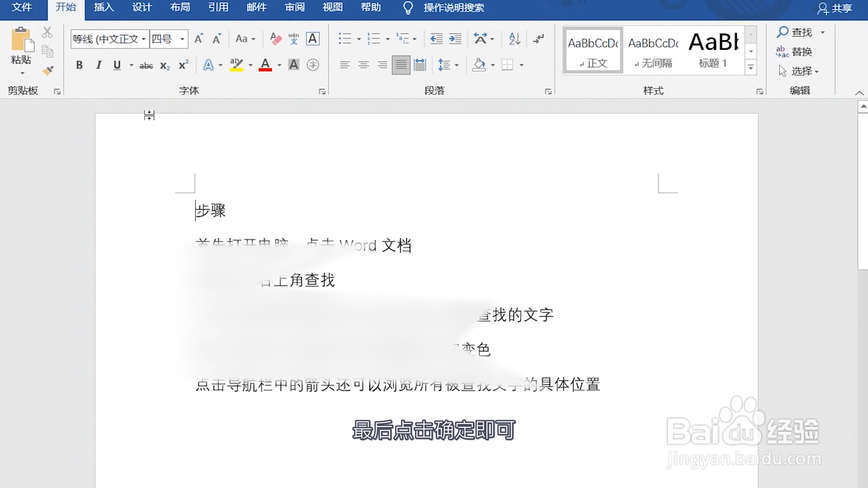The image size is (868, 488).
Task: Expand underline style dropdown arrow
Action: coord(132,66)
